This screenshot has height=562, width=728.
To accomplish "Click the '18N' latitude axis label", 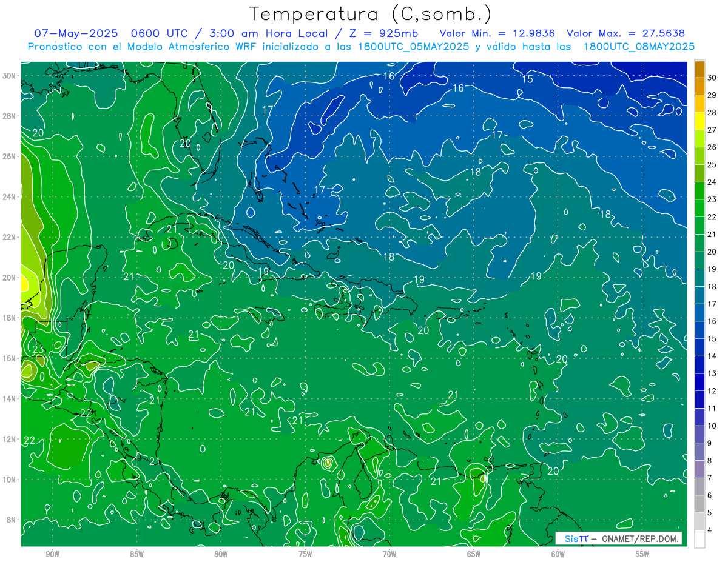I will pyautogui.click(x=10, y=318).
